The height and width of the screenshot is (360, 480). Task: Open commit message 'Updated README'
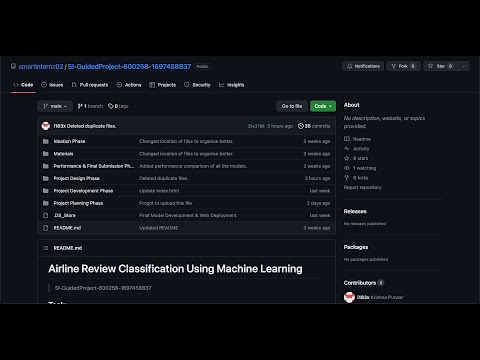pos(158,228)
